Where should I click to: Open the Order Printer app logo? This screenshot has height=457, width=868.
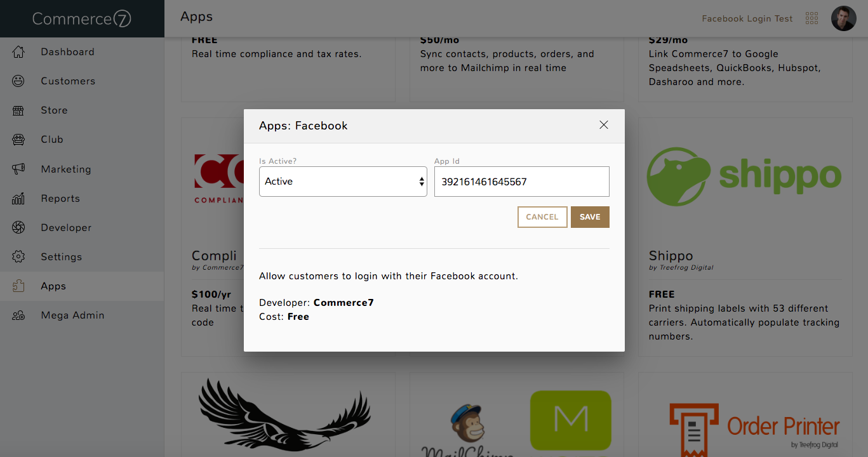pyautogui.click(x=755, y=430)
